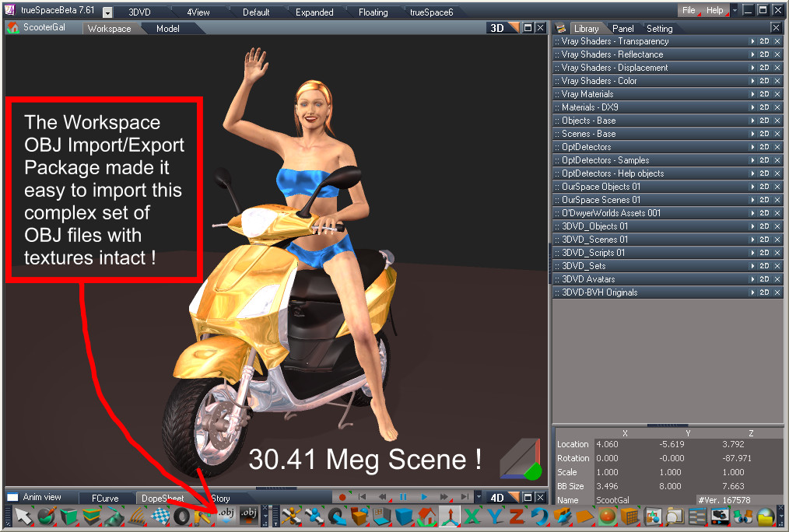Switch to the 3DVD layout
Viewport: 789px width, 532px height.
139,12
